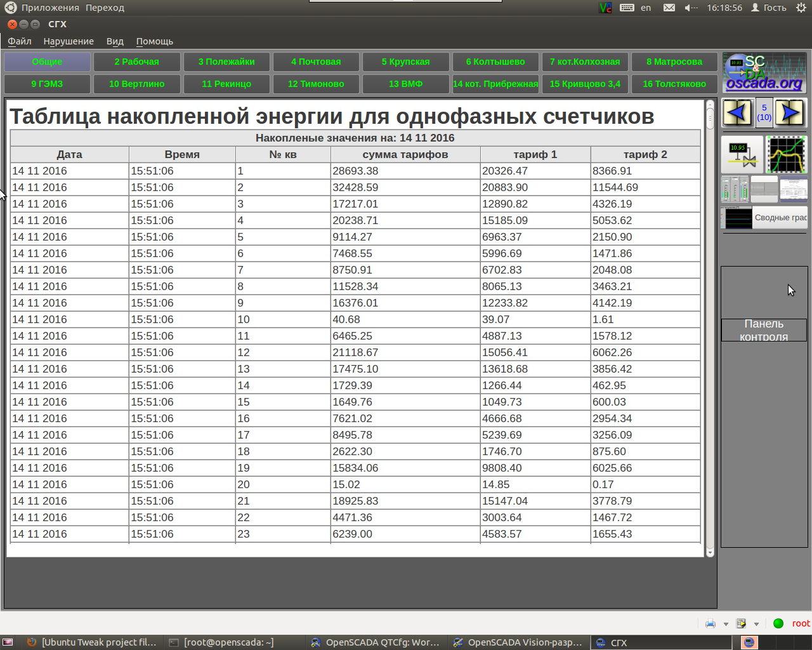Open the trend graph view icon
Image resolution: width=812 pixels, height=650 pixels.
[787, 156]
